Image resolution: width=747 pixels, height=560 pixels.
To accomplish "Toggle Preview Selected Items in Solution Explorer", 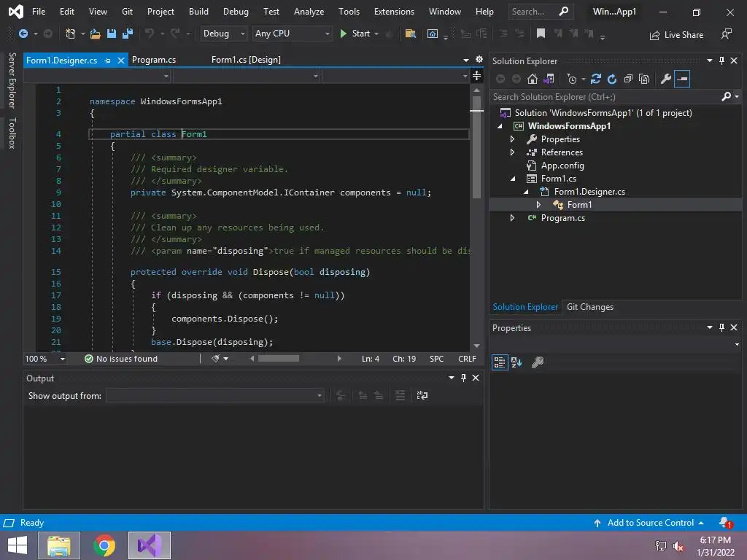I will (682, 79).
